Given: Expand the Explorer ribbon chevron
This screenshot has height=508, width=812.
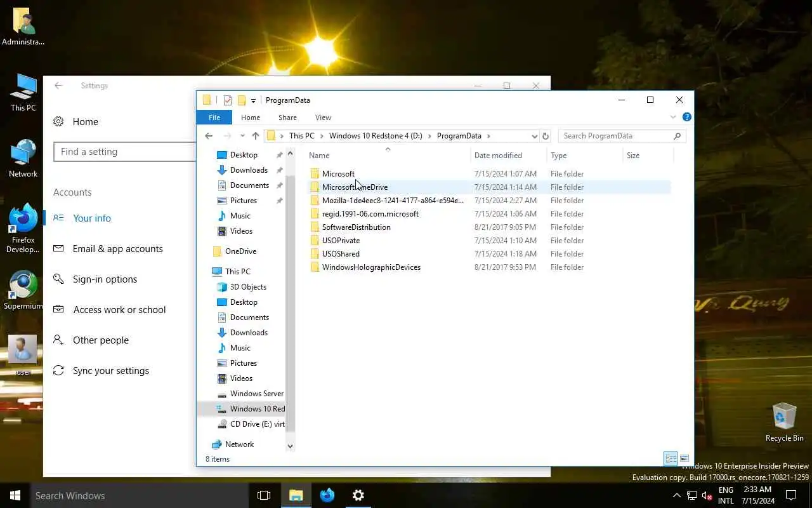Looking at the screenshot, I should coord(673,117).
